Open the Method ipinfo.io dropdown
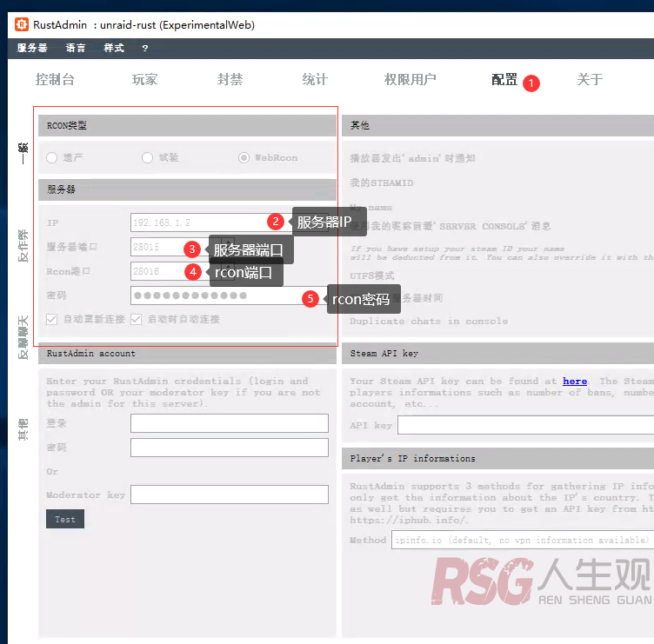Viewport: 654px width, 644px height. click(523, 540)
